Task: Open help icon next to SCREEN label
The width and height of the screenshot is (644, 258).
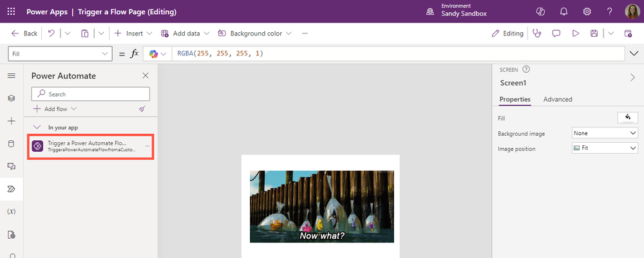Action: tap(527, 69)
